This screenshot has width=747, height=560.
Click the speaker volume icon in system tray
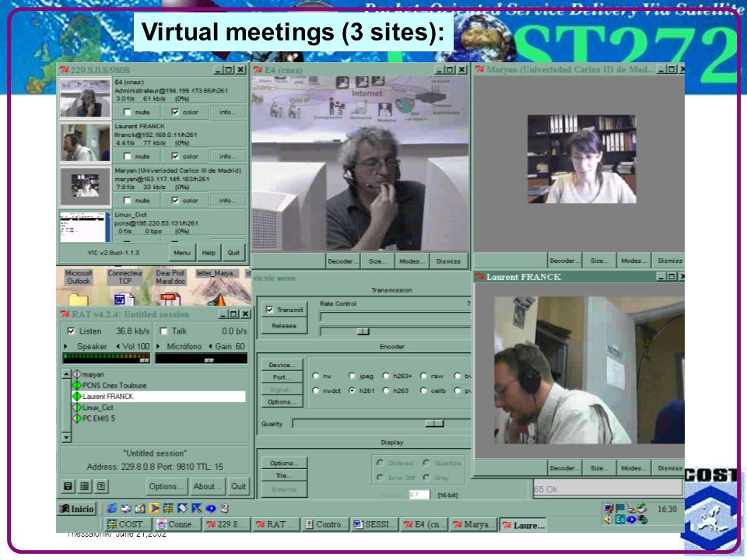coord(608,520)
